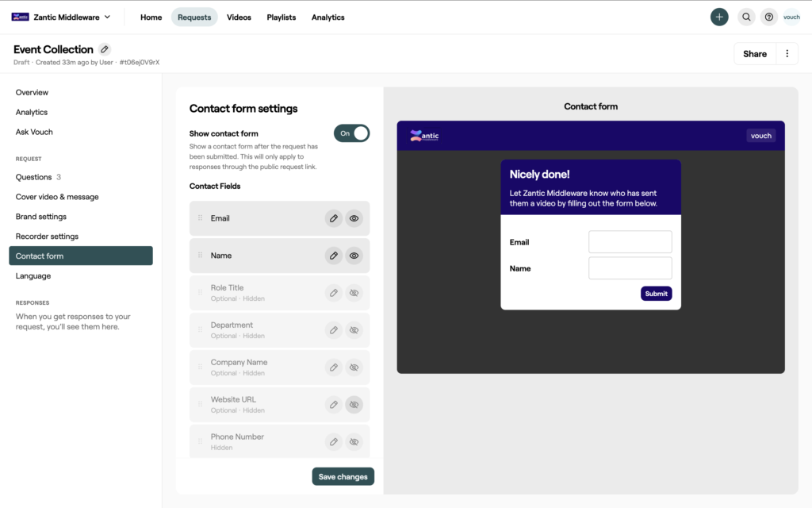Screen dimensions: 812x508
Task: Grab the Website URL row drag handle
Action: pos(200,405)
